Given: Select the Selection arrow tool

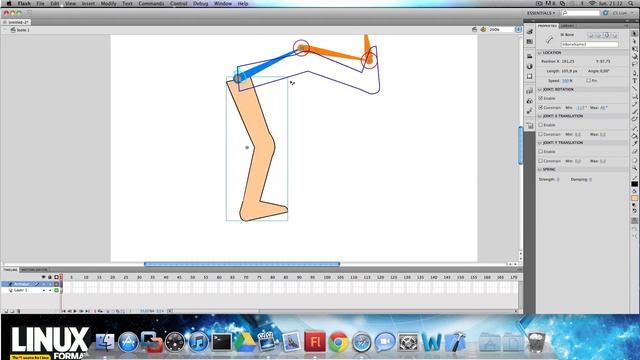Looking at the screenshot, I should click(634, 33).
